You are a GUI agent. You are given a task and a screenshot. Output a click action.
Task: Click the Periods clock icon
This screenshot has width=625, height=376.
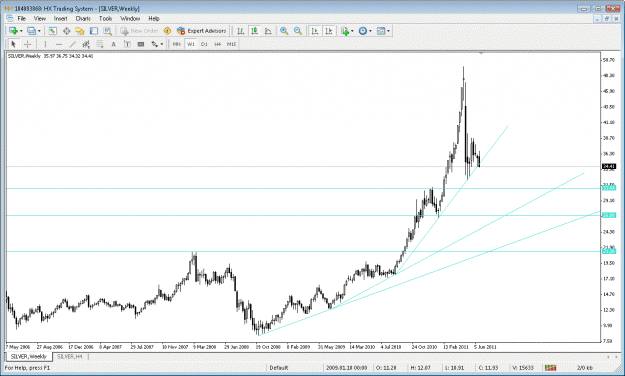[x=363, y=31]
